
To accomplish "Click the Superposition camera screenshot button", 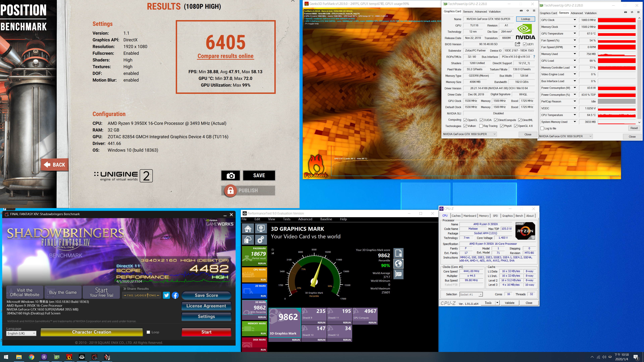I will point(230,175).
